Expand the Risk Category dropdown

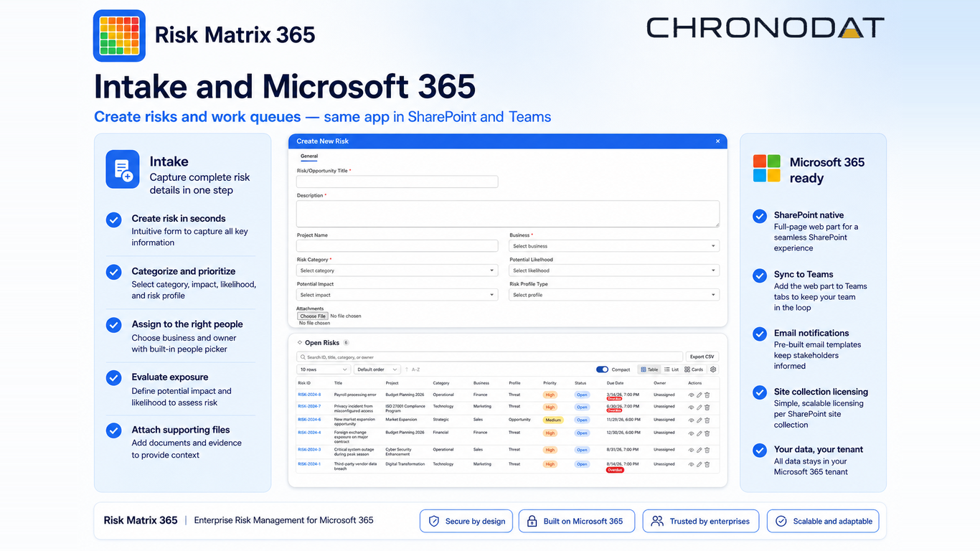coord(397,270)
